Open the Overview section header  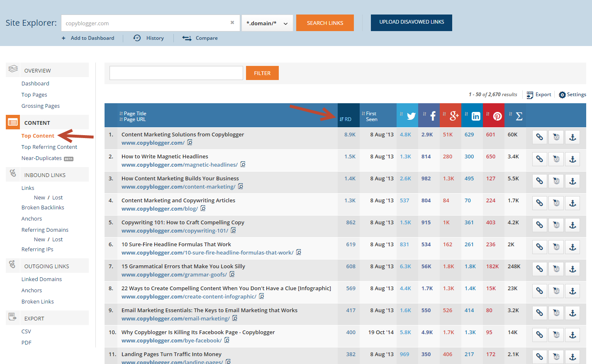[47, 70]
